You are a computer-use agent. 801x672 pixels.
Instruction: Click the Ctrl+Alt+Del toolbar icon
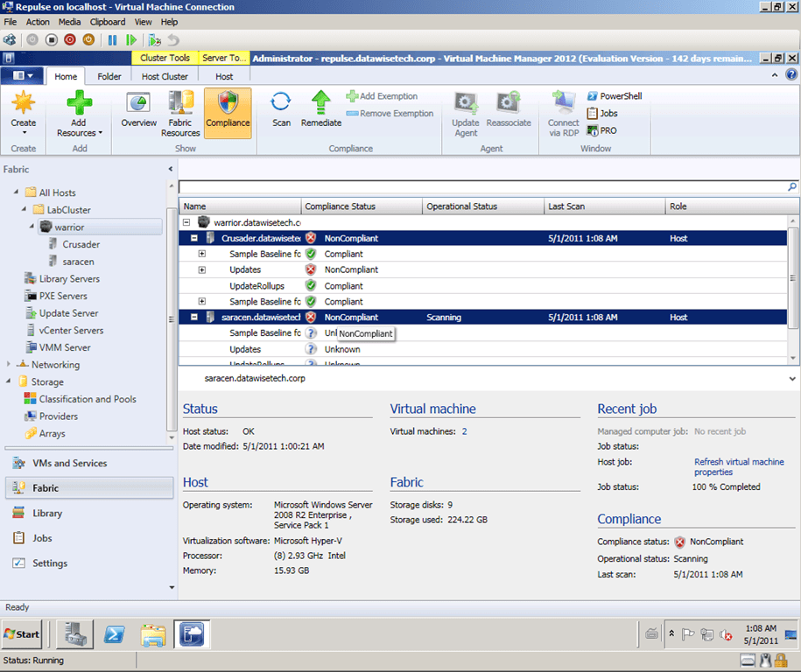tap(10, 40)
